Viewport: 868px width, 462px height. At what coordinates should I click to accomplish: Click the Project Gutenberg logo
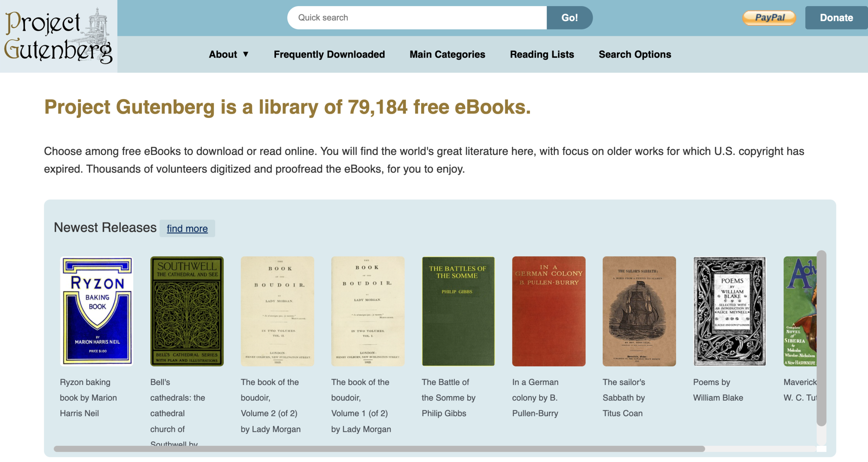click(x=58, y=36)
